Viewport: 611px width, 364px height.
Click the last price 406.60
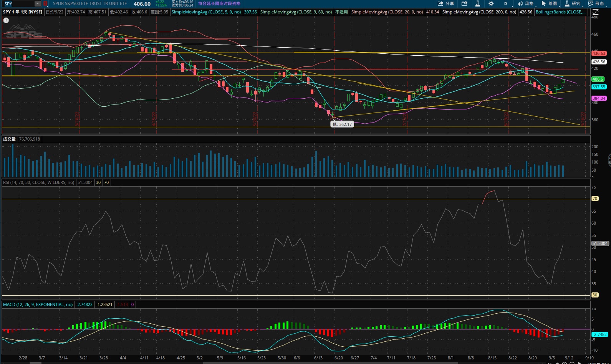tap(142, 4)
